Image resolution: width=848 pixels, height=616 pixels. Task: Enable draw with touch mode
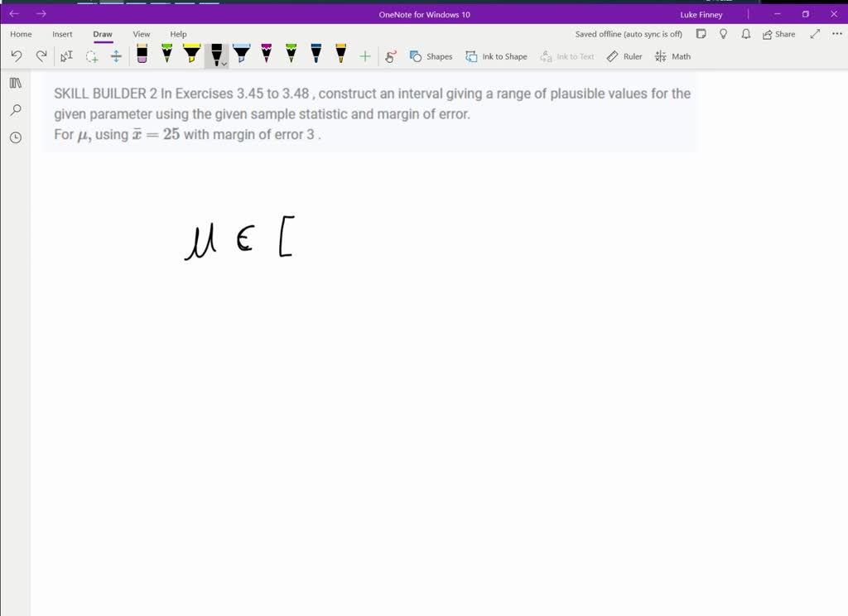[x=390, y=56]
